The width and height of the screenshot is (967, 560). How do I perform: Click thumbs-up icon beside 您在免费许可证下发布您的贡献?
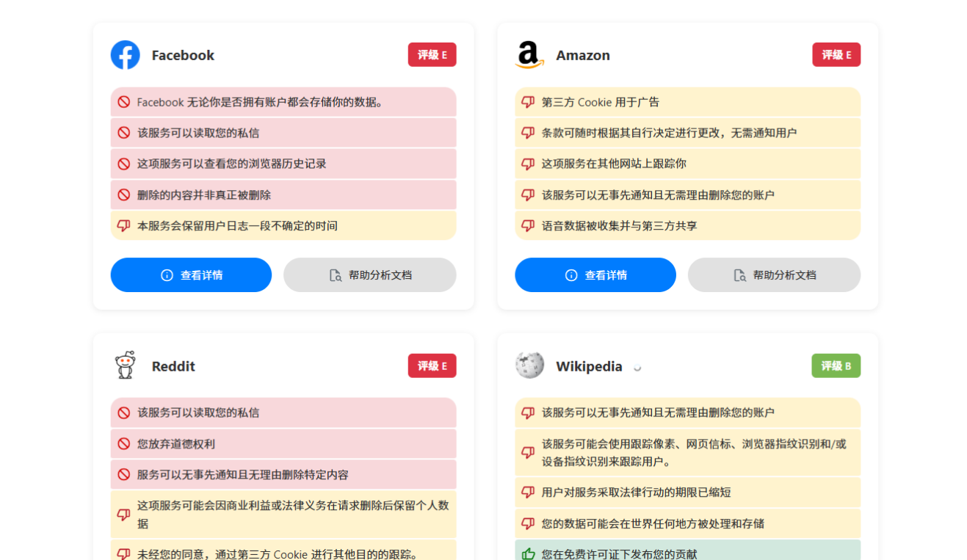coord(528,554)
